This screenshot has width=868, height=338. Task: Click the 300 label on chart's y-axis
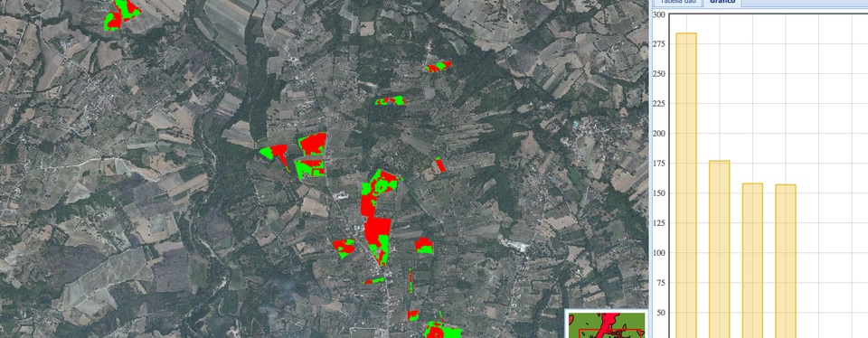658,14
